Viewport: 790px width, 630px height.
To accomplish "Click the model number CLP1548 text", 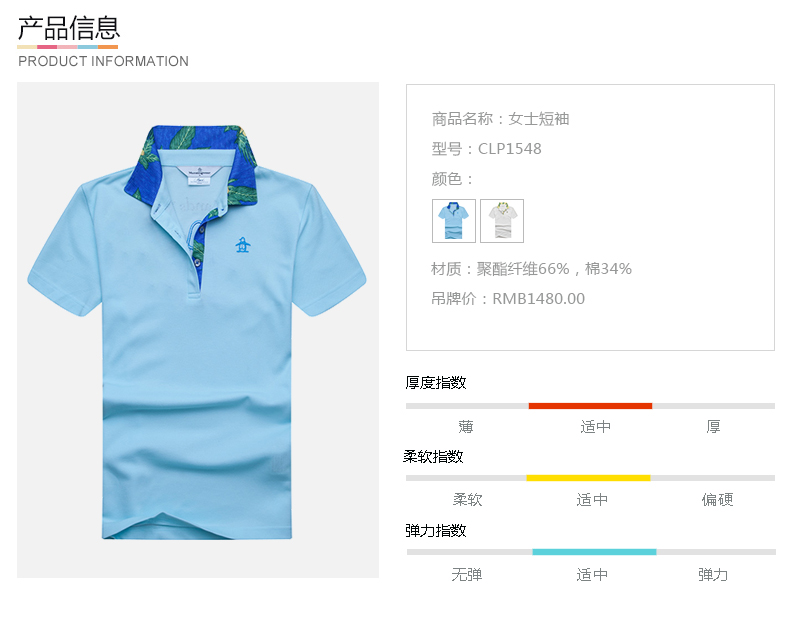I will (509, 149).
